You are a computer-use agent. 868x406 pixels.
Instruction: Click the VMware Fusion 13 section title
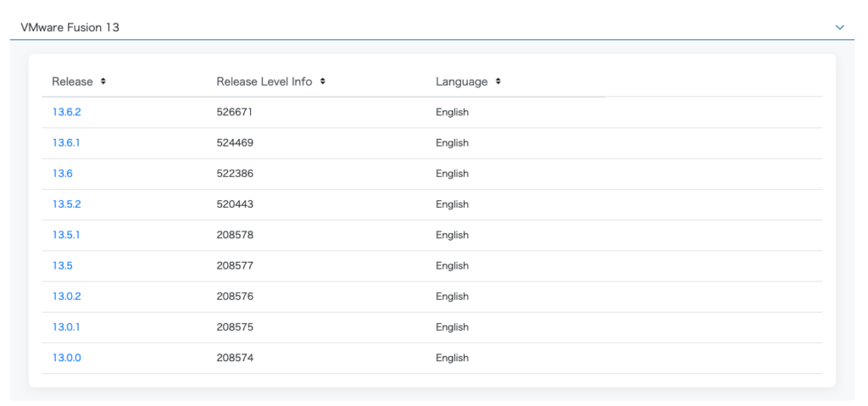(x=70, y=28)
